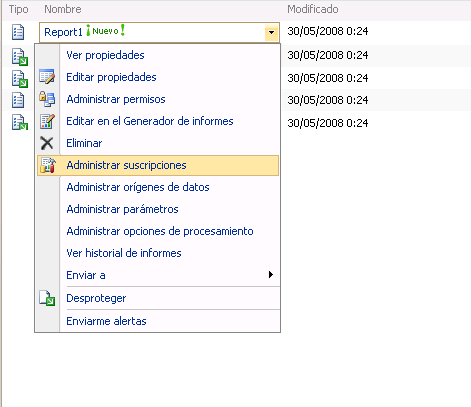Choose Administrar parámetros
The image size is (471, 407).
point(122,209)
